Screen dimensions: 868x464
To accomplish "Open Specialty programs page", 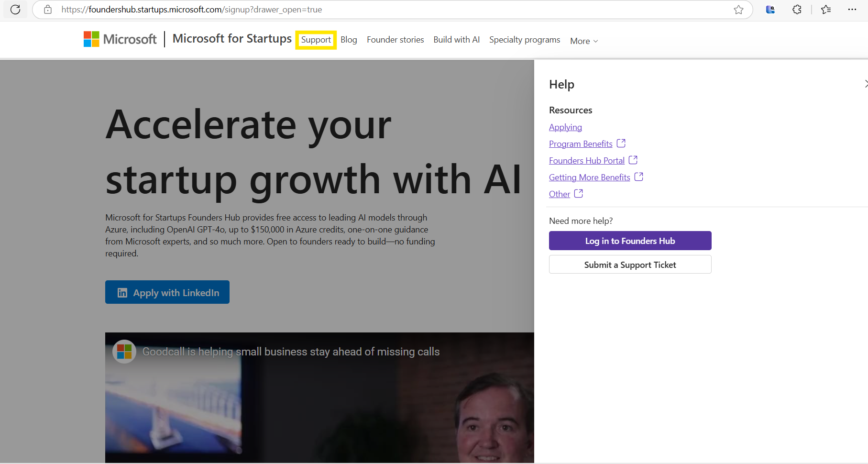I will 525,40.
